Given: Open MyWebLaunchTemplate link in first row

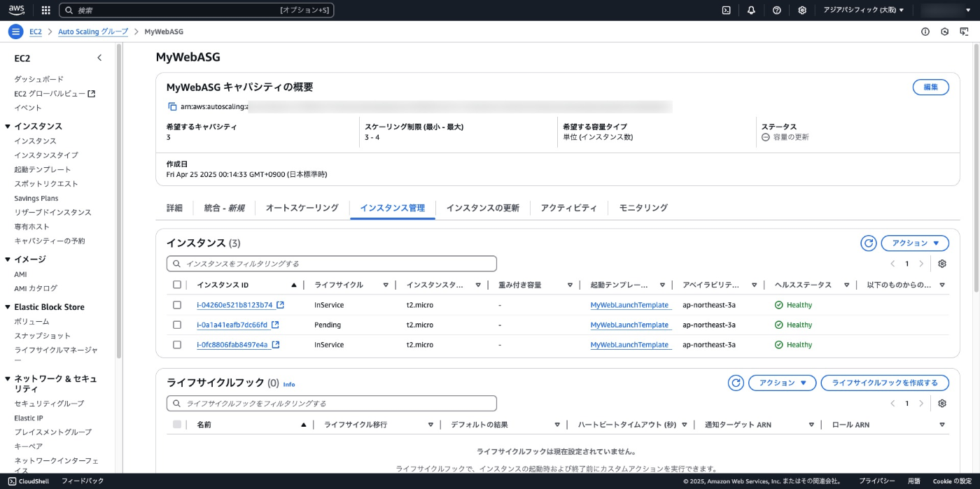Looking at the screenshot, I should tap(629, 305).
